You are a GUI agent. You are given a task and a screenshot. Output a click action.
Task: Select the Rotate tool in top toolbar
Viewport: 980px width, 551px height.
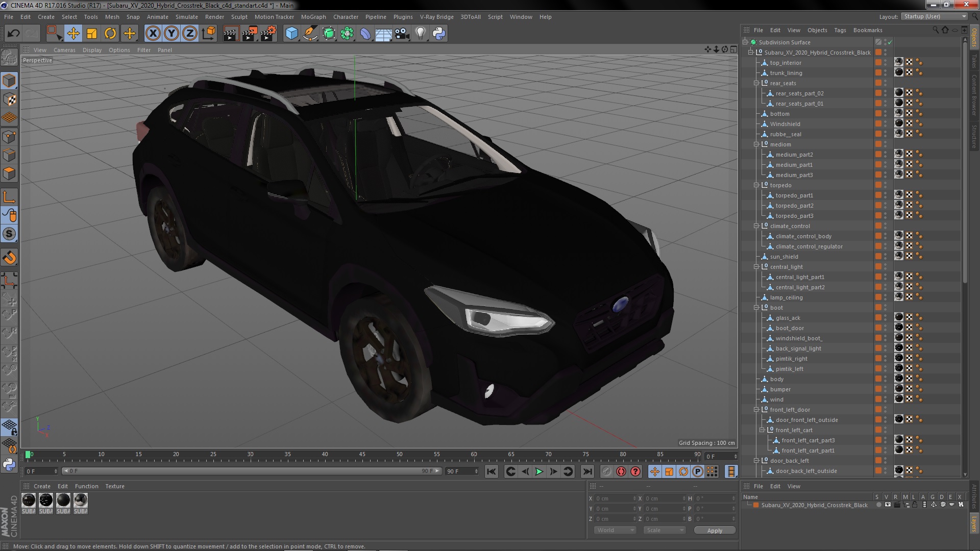[110, 34]
